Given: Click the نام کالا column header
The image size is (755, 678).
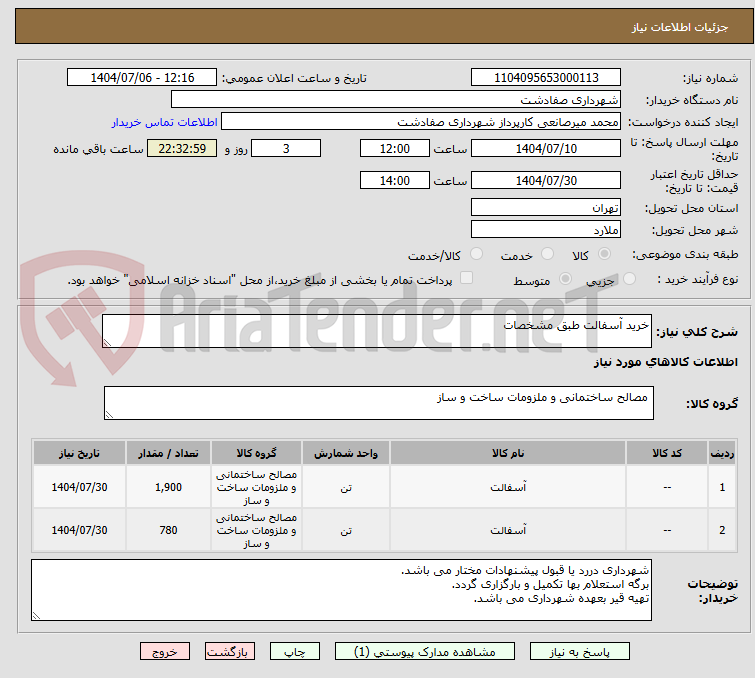Looking at the screenshot, I should click(508, 453).
